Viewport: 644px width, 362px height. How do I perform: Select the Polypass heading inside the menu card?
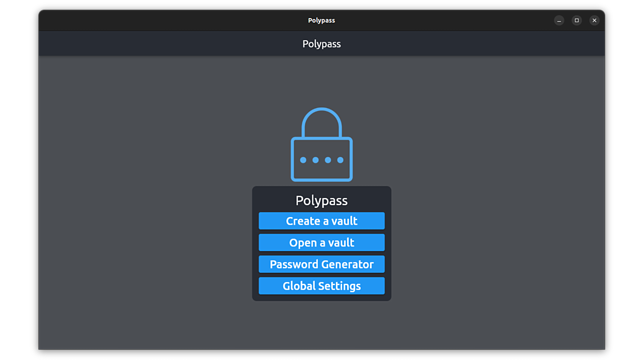(x=321, y=201)
